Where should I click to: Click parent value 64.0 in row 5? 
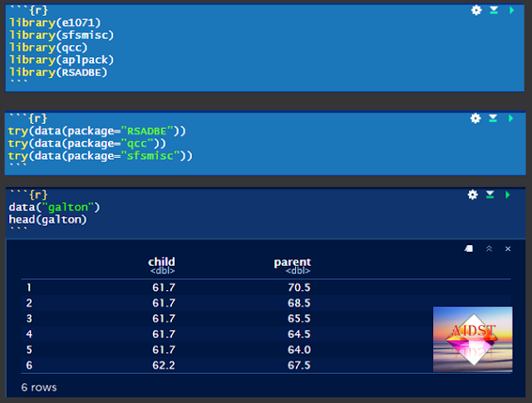point(299,350)
